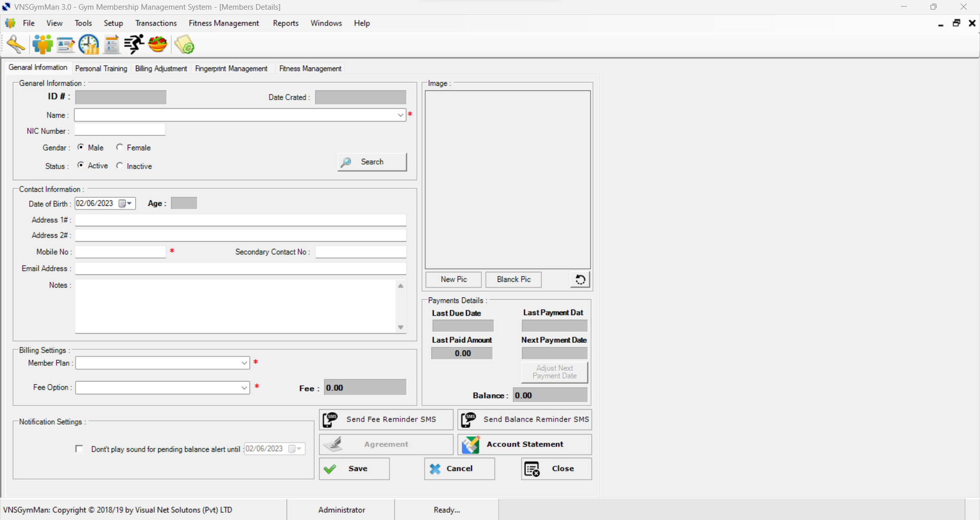Enable don't play sound for pending balance
Screen dimensions: 980x520
click(x=79, y=448)
